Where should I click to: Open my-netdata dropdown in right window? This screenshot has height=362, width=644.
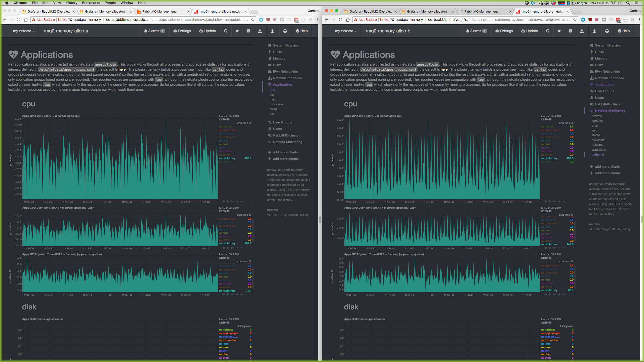[346, 31]
